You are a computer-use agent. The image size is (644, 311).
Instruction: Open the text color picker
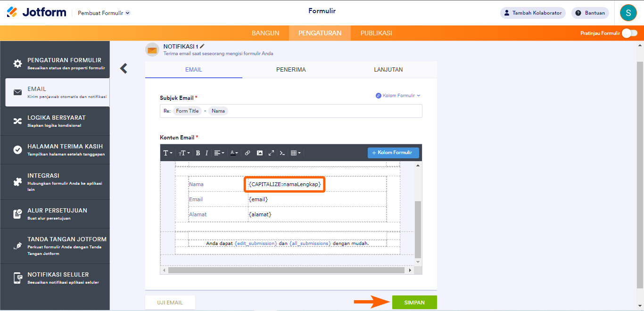(234, 153)
